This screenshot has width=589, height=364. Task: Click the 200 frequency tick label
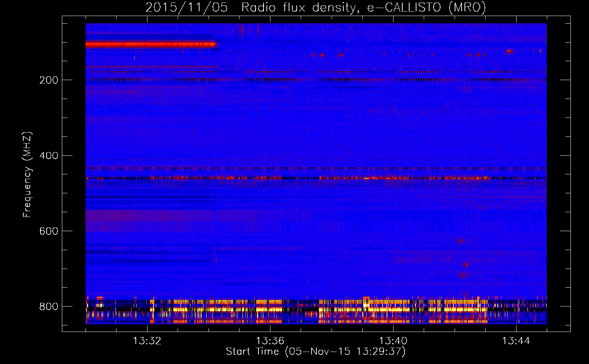[49, 80]
